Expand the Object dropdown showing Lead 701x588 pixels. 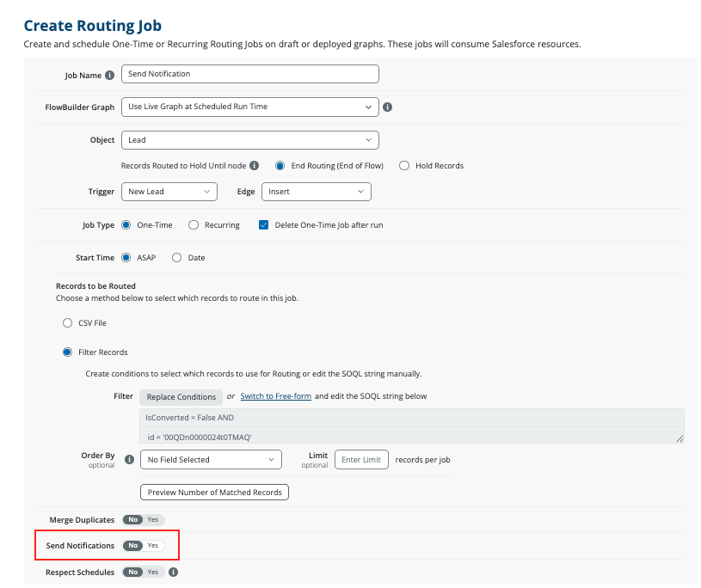(249, 139)
